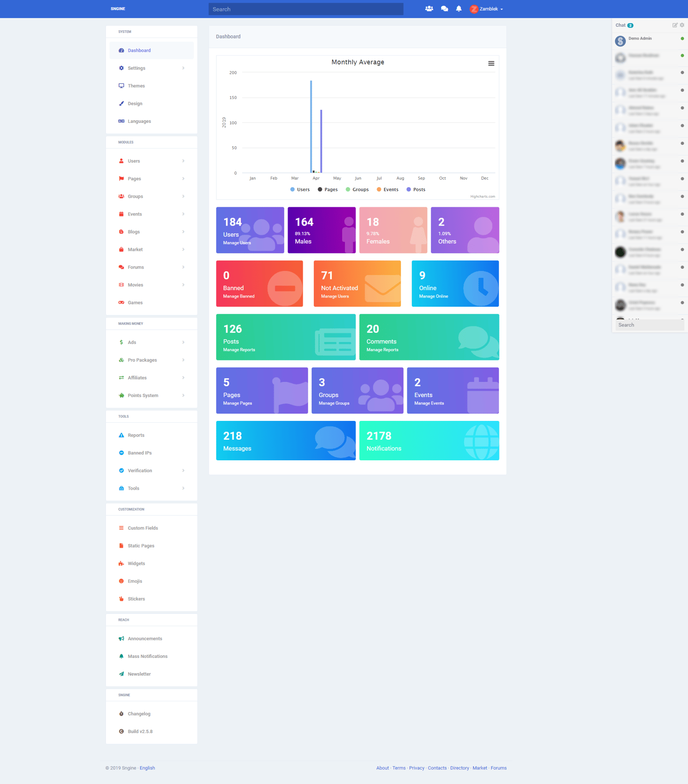Click the Static Pages file icon
This screenshot has height=784, width=688.
(121, 546)
